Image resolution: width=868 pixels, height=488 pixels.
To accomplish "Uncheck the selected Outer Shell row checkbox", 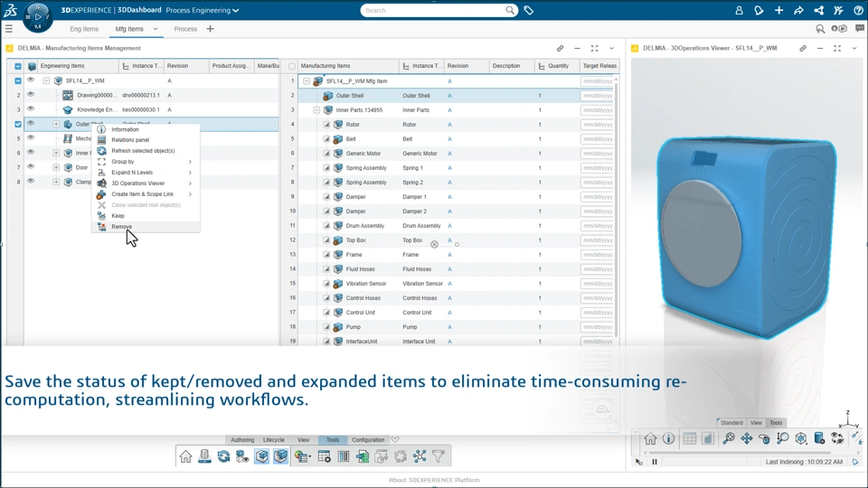I will (x=18, y=124).
